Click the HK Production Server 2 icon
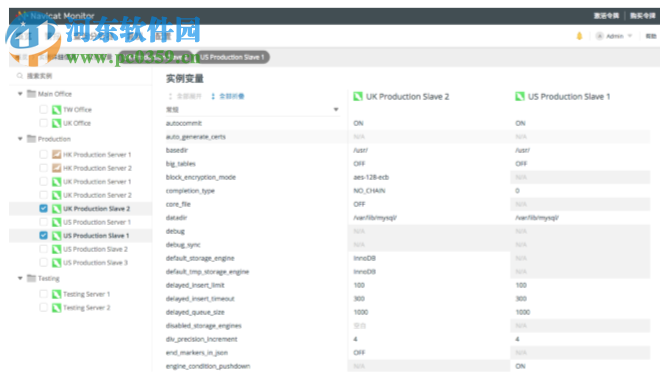The width and height of the screenshot is (660, 377). point(56,168)
